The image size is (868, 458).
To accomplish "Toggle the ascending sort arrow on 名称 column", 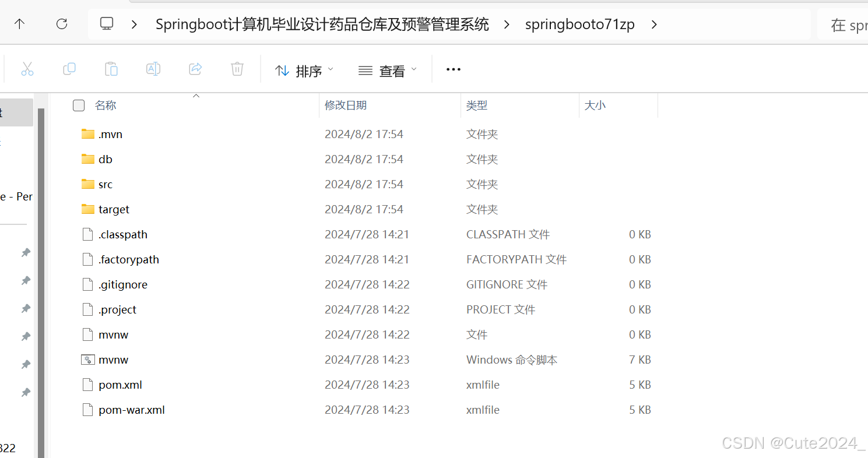I will (196, 95).
